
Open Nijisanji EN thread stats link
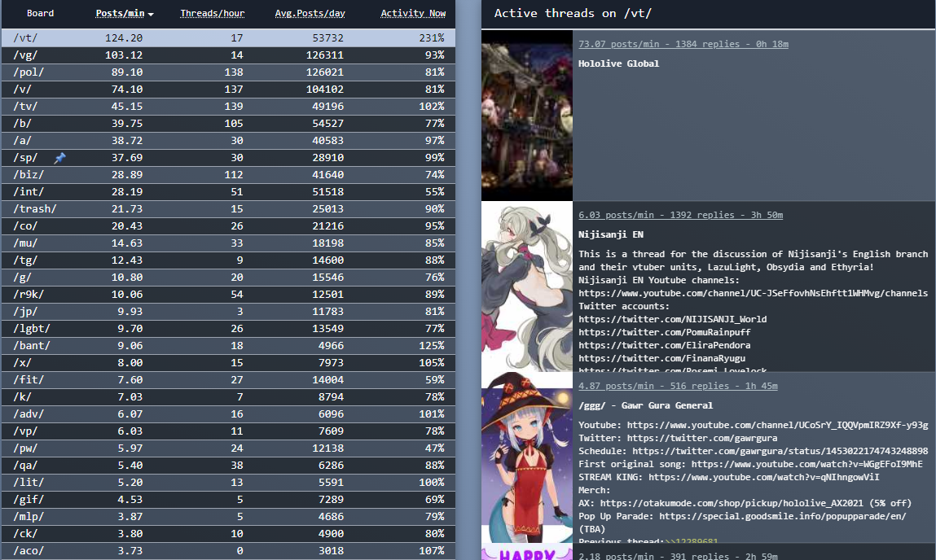680,216
